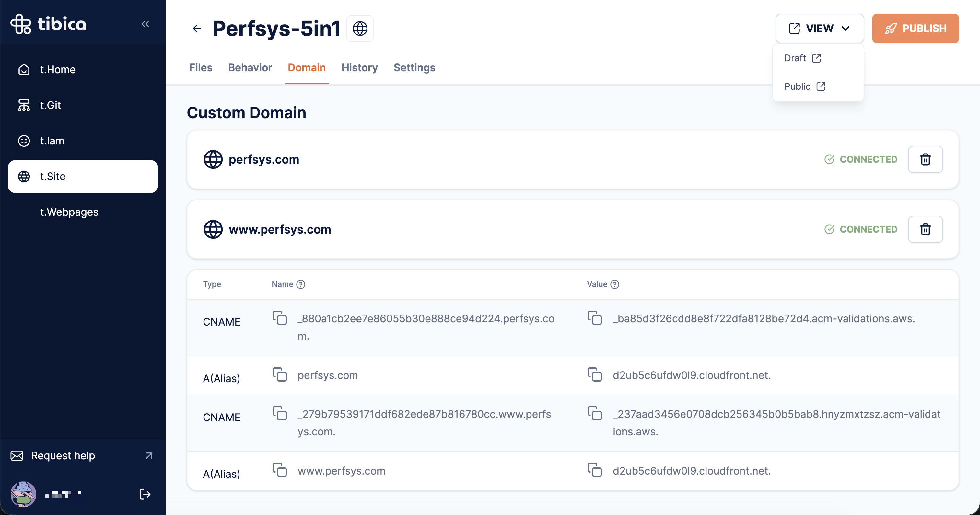Click globe icon next to site title
Screen dimensions: 980x515
pyautogui.click(x=359, y=29)
